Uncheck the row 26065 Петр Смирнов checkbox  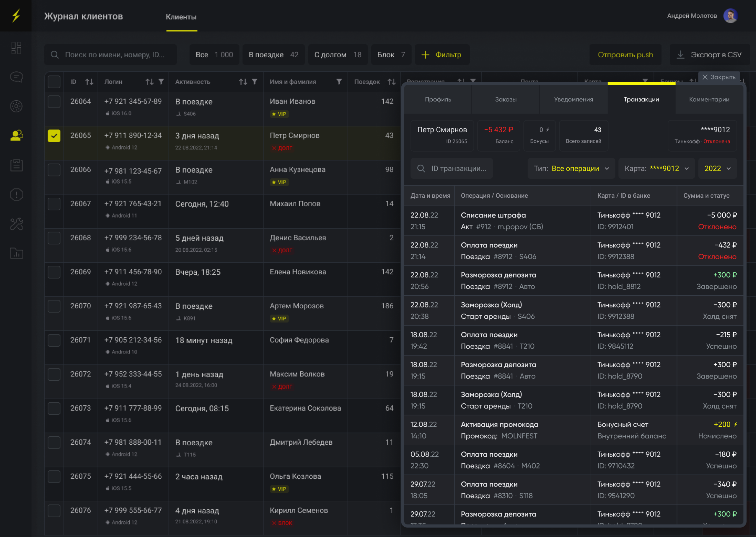coord(54,135)
